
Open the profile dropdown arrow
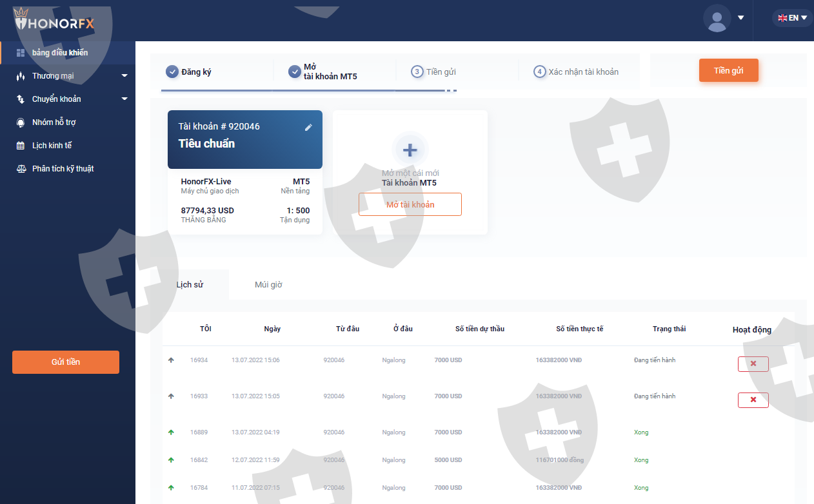click(x=741, y=18)
